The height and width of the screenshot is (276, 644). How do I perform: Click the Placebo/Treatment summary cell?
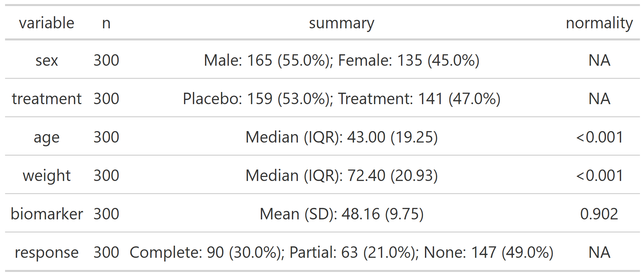pos(341,99)
